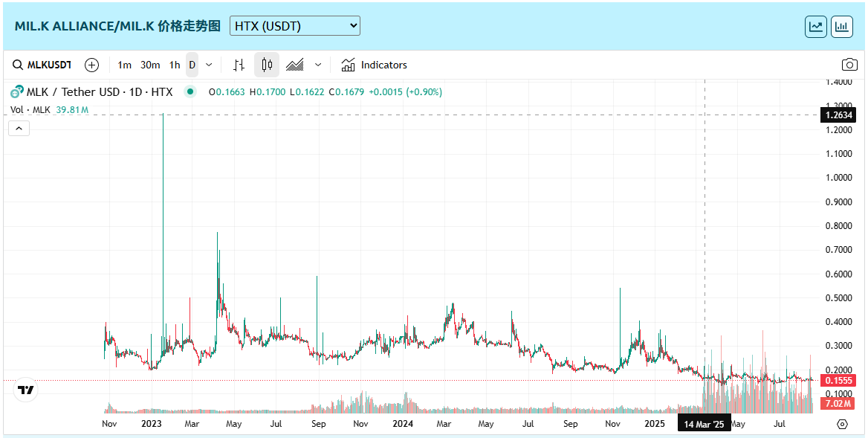Viewport: 868px width, 438px height.
Task: Take a chart snapshot with camera icon
Action: [849, 65]
